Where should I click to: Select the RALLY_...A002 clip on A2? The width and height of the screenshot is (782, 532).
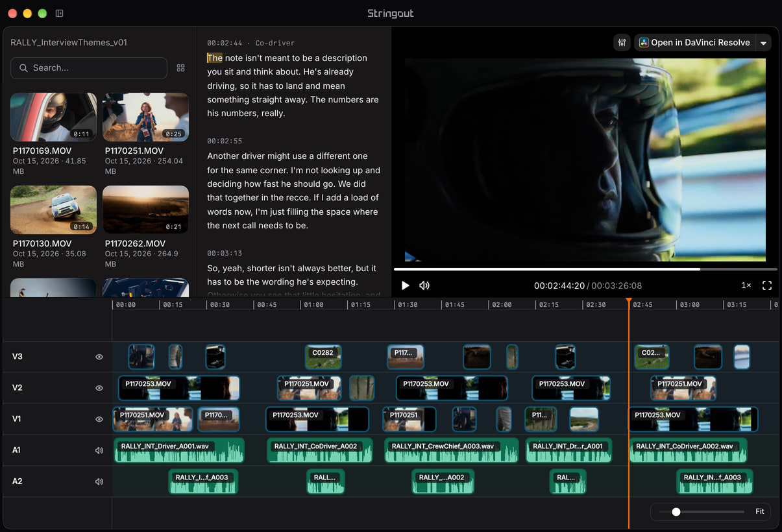coord(443,481)
